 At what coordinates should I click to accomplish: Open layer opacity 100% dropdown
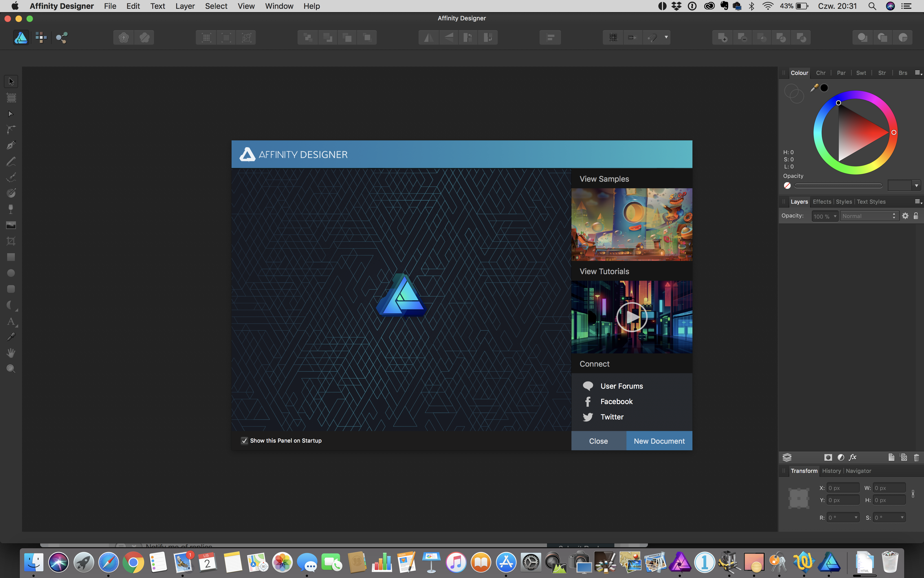coord(825,216)
